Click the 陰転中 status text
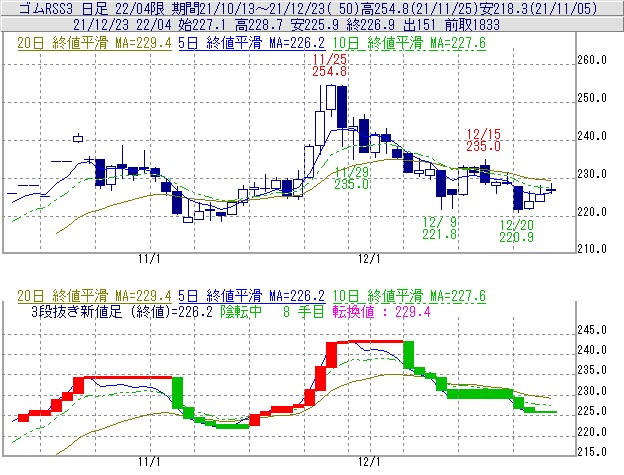 point(241,311)
